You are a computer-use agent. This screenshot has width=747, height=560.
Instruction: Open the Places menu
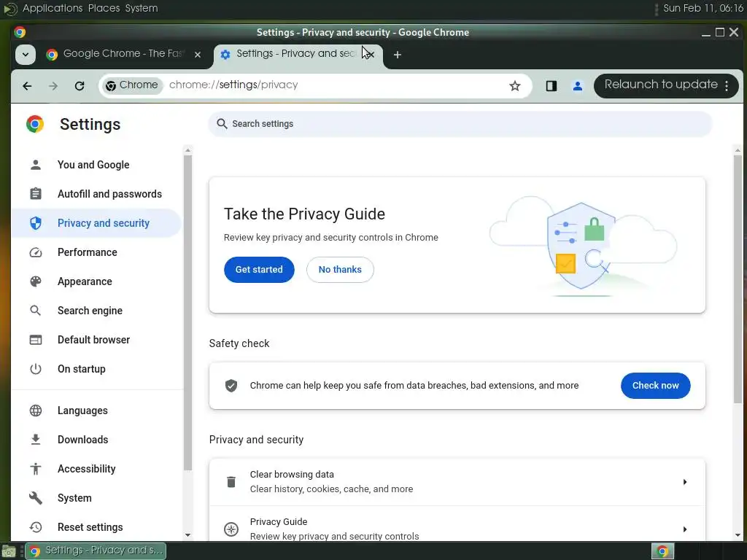click(104, 8)
